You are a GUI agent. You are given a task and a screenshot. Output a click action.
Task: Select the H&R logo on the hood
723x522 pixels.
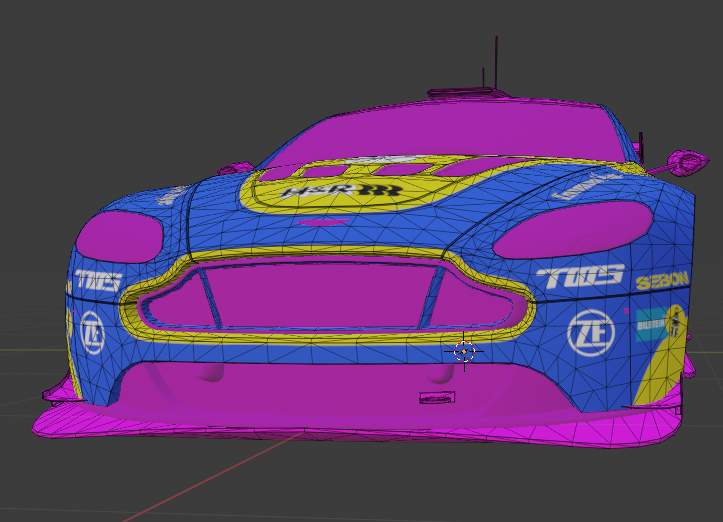[340, 190]
